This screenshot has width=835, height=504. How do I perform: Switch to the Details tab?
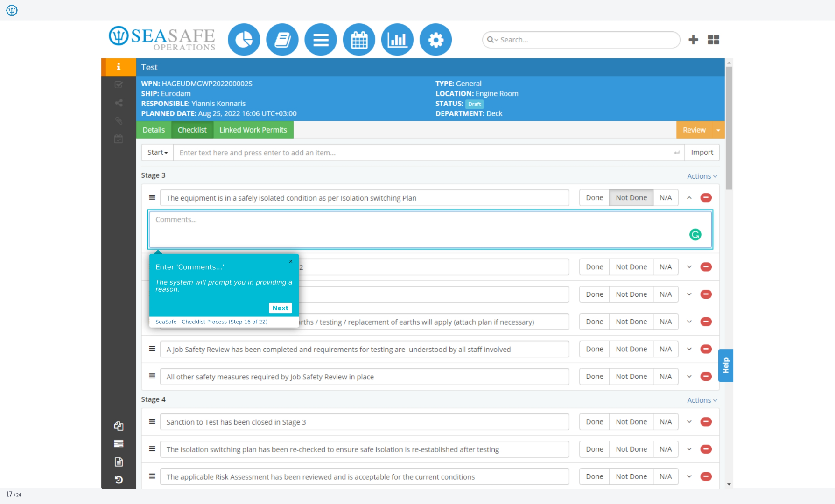point(154,130)
